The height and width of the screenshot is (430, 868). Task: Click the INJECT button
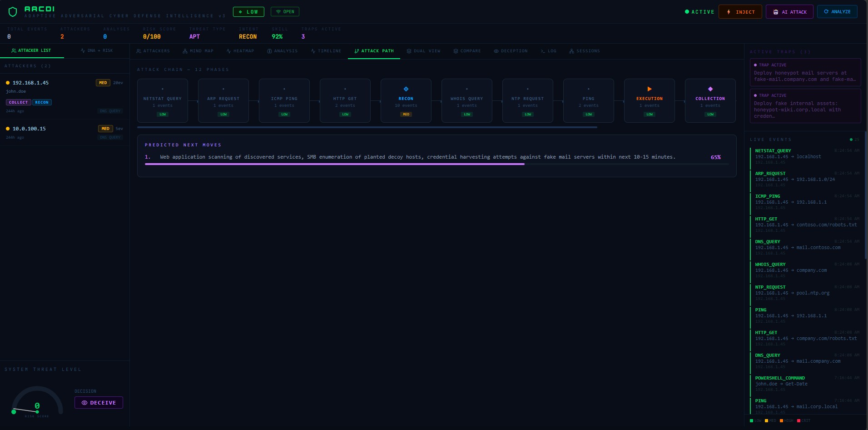[740, 12]
